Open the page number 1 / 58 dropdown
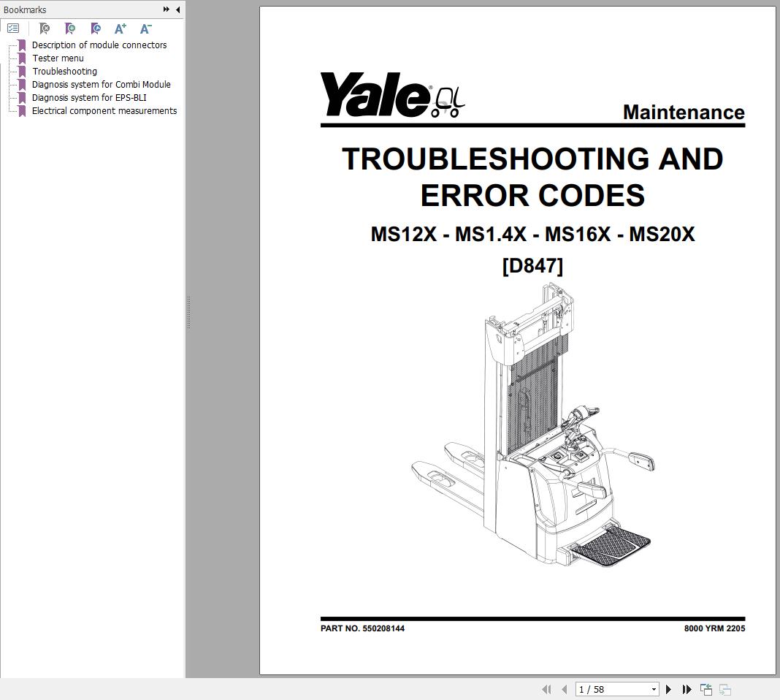This screenshot has height=700, width=780. (654, 690)
